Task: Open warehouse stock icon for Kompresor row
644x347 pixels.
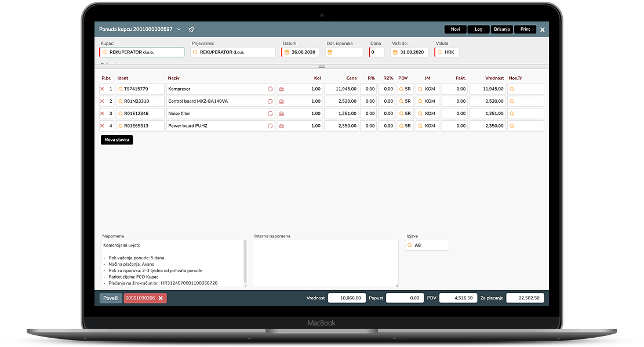Action: 281,89
